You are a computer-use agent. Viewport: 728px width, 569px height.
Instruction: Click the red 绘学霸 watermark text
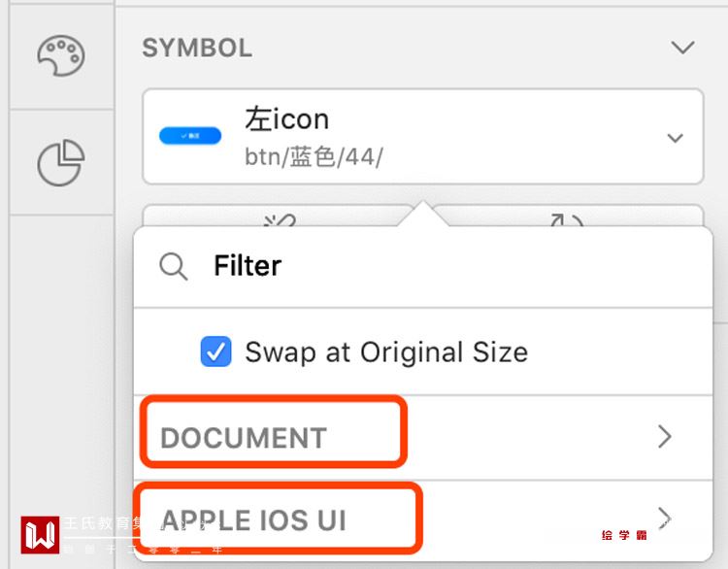click(x=624, y=535)
